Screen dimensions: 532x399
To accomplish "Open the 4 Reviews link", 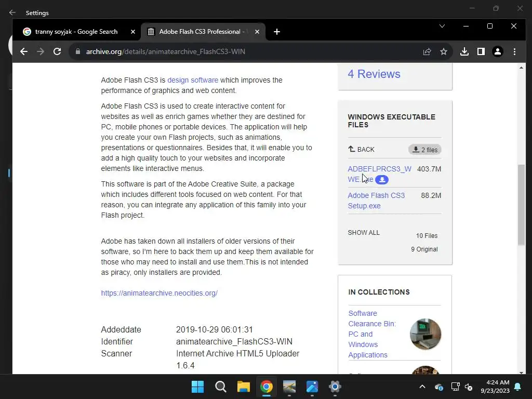I will [374, 74].
